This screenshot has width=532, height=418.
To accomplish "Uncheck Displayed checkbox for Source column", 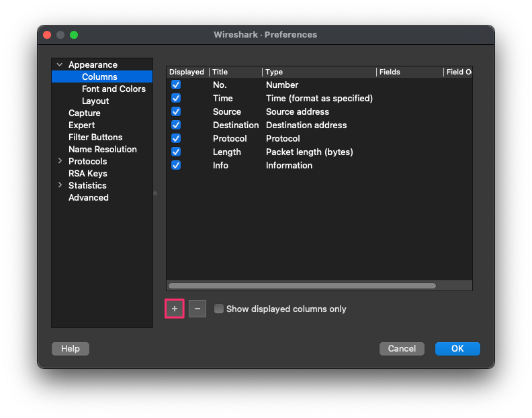I will [x=176, y=111].
